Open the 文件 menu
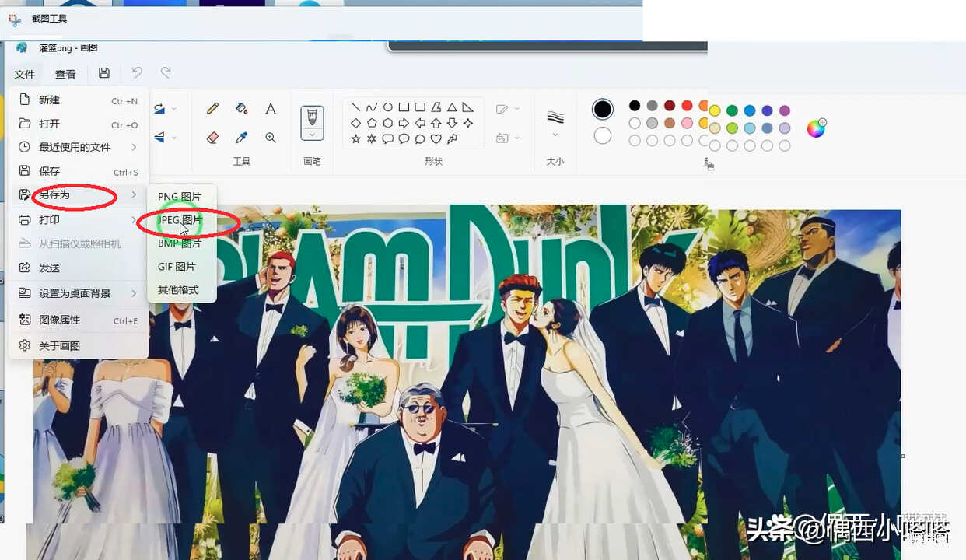966x560 pixels. pos(25,74)
